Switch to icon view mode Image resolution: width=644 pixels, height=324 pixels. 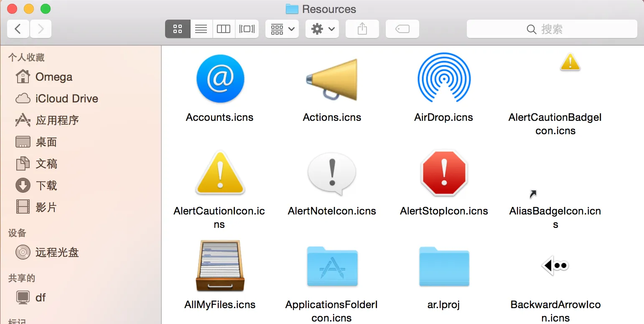[178, 29]
